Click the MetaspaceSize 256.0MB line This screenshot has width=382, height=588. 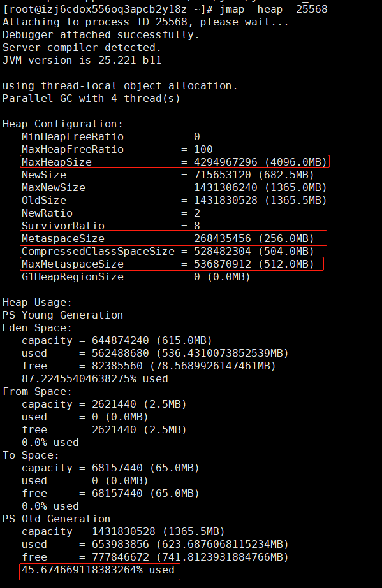tap(173, 238)
